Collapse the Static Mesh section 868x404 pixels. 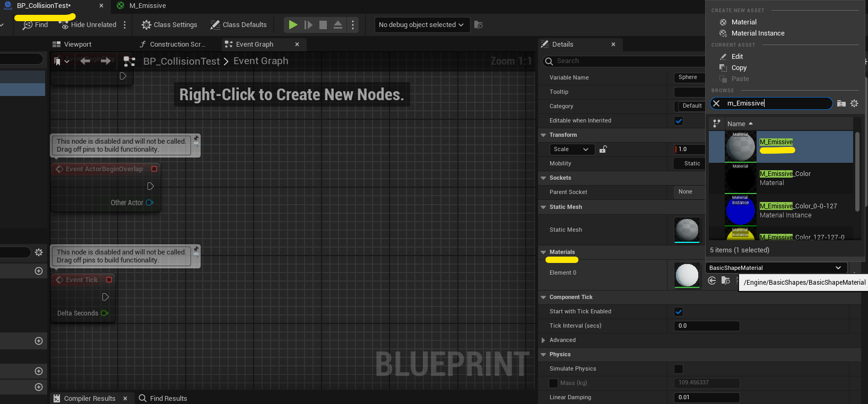pyautogui.click(x=543, y=207)
